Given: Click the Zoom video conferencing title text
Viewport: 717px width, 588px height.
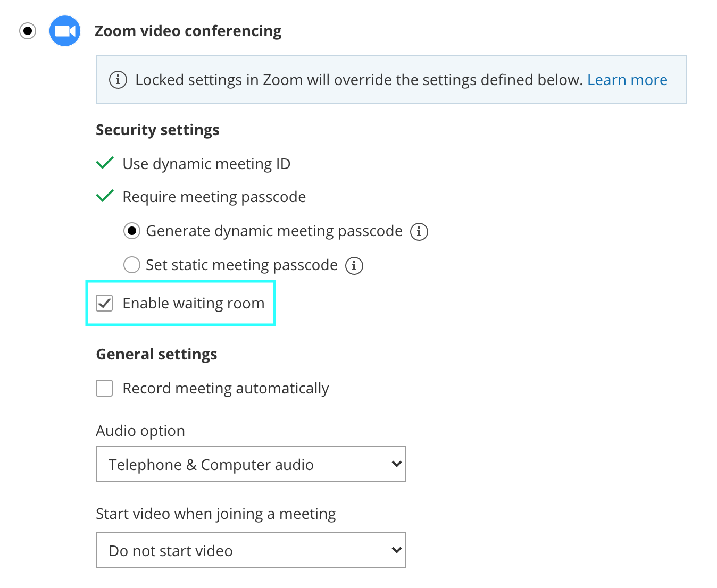Looking at the screenshot, I should point(188,31).
